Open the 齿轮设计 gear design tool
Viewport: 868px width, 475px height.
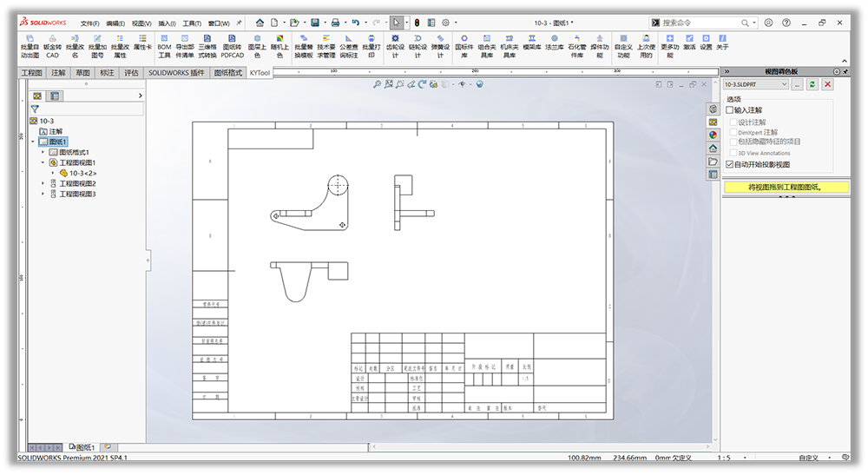click(x=395, y=46)
